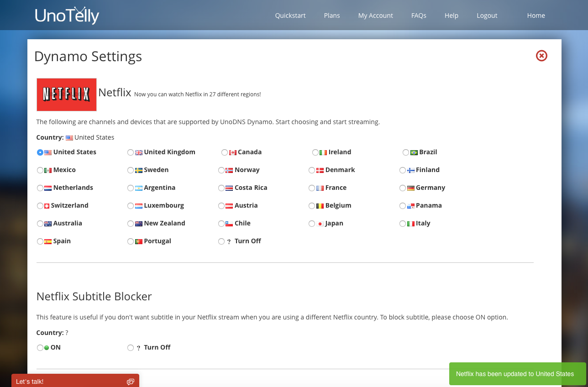Screen dimensions: 588x387
Task: Click the Dynamo Settings heading
Action: pos(88,57)
